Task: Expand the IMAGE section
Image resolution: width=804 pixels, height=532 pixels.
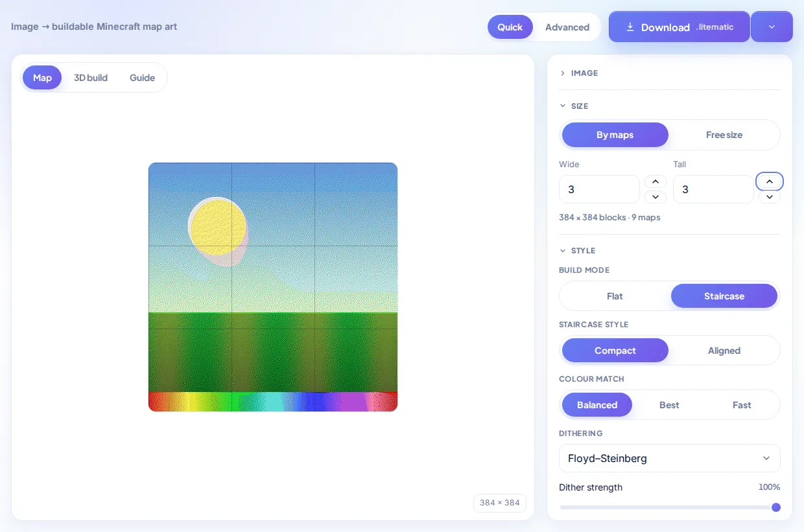Action: pyautogui.click(x=669, y=73)
